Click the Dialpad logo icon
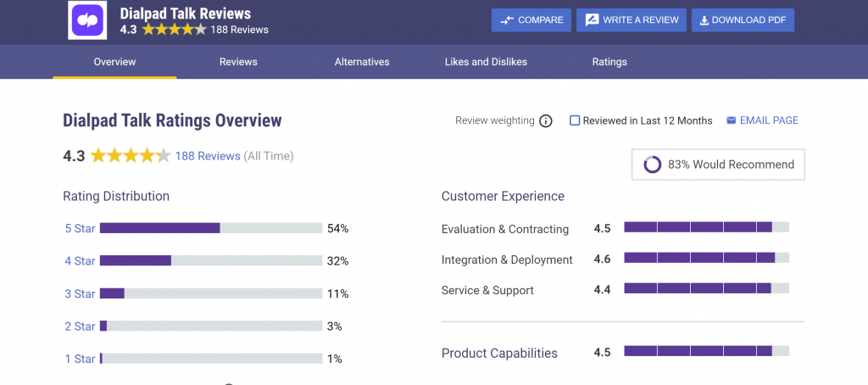This screenshot has width=868, height=385. (87, 20)
